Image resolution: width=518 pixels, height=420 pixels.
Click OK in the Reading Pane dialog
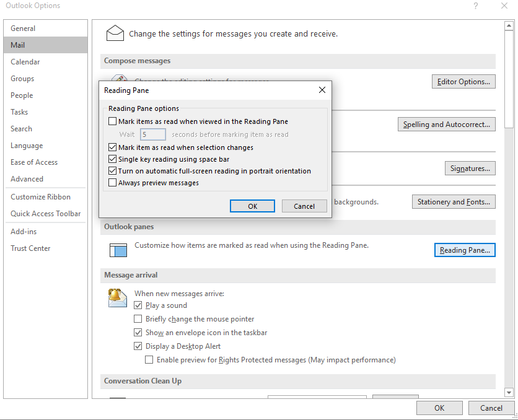click(252, 206)
